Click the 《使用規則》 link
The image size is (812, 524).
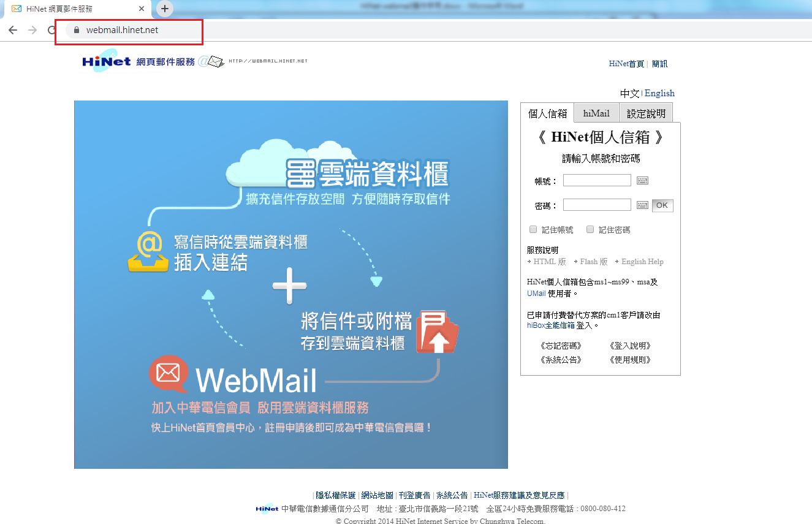(x=630, y=360)
